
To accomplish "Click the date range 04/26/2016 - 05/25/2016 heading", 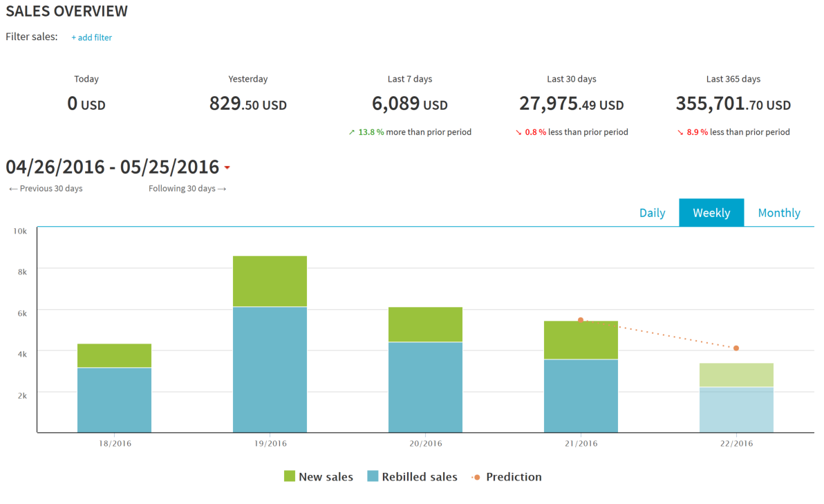I will (112, 167).
